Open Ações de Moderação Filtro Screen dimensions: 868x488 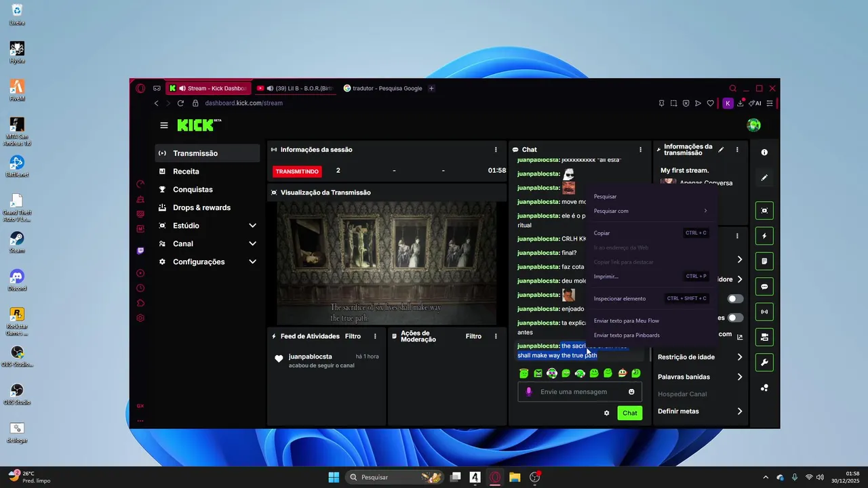click(x=473, y=336)
